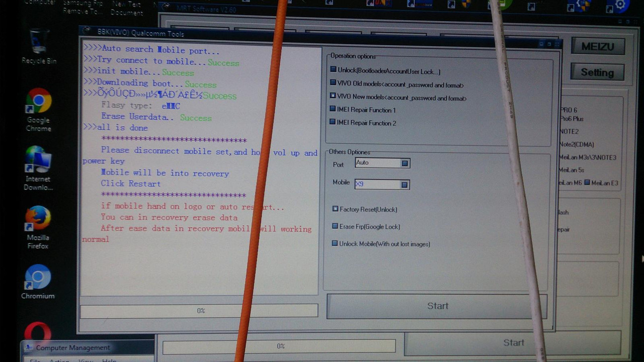This screenshot has height=362, width=644.
Task: Click 'Auto search Mobile port...' log line
Action: coord(151,50)
